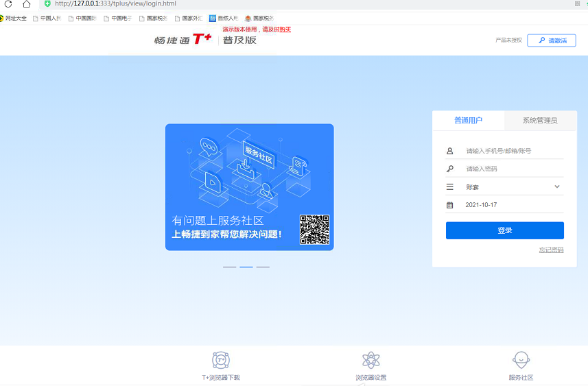This screenshot has height=386, width=588.
Task: Open the 自然人电 bookmark with blue icon
Action: coord(224,18)
